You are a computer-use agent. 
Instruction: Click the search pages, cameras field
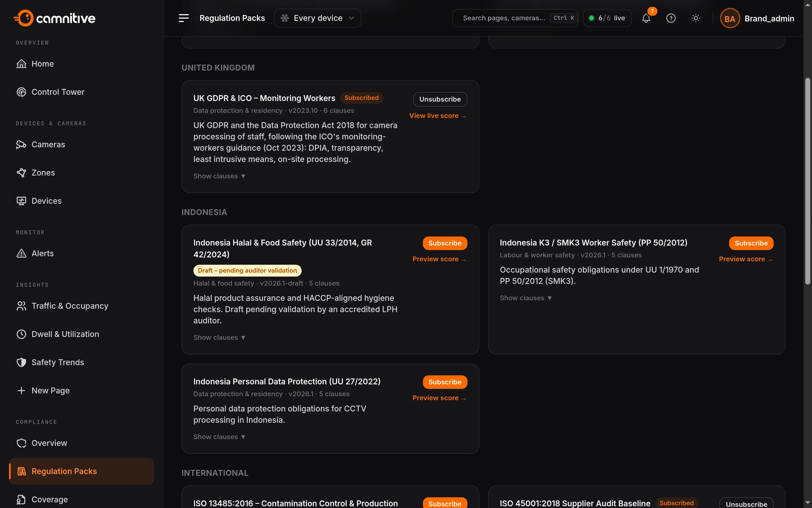pyautogui.click(x=515, y=18)
